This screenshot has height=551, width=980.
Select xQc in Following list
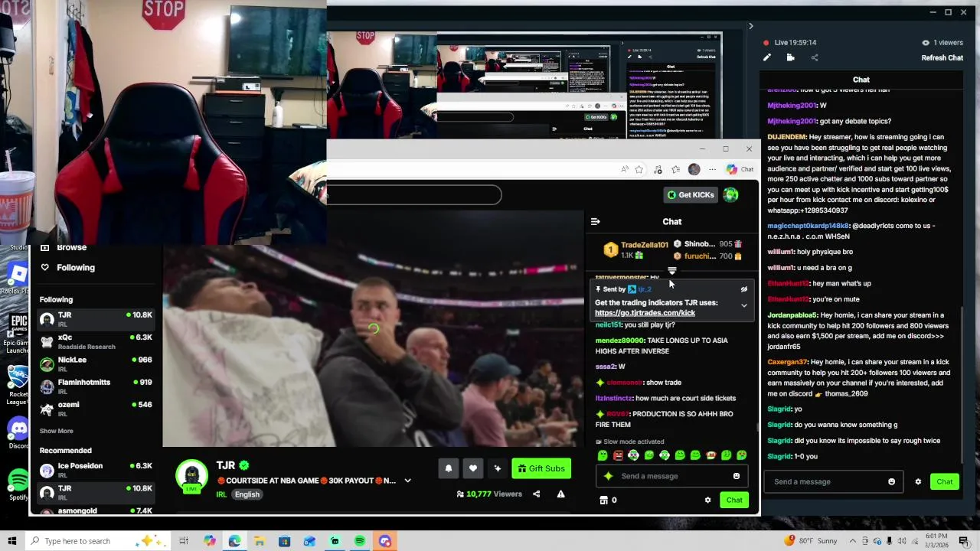[x=96, y=341]
